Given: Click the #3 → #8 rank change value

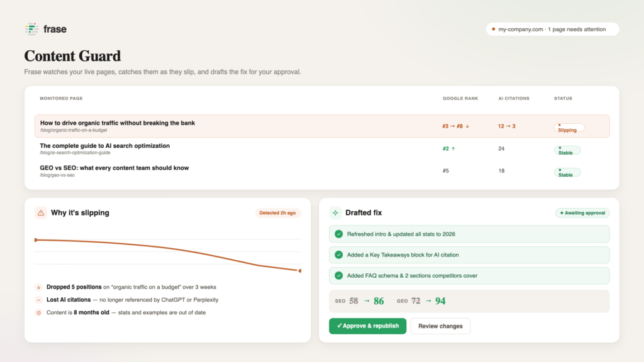Looking at the screenshot, I should [455, 126].
